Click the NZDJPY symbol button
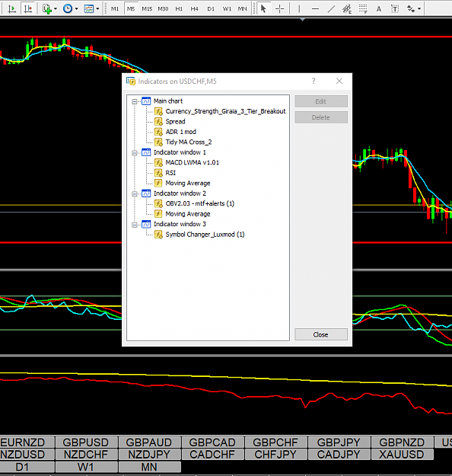 pos(149,455)
